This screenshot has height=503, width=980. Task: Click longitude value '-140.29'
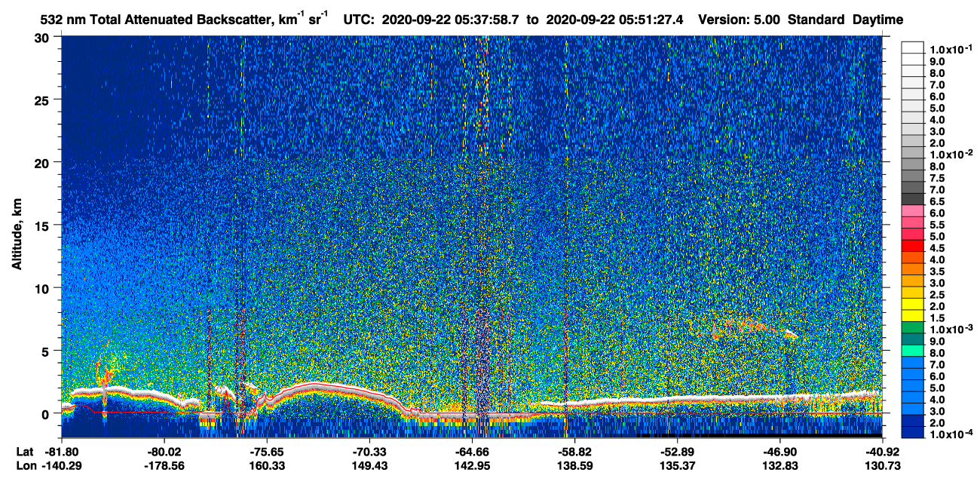(61, 466)
